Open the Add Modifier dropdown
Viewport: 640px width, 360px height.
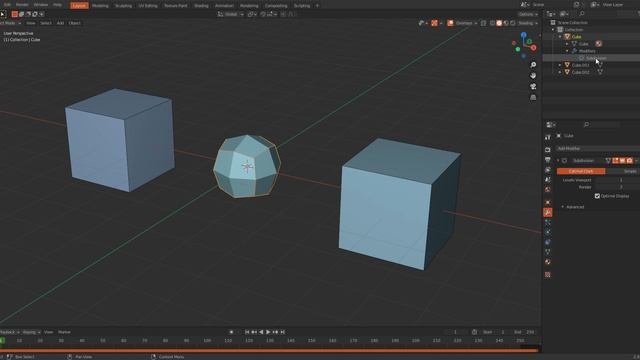click(x=598, y=149)
